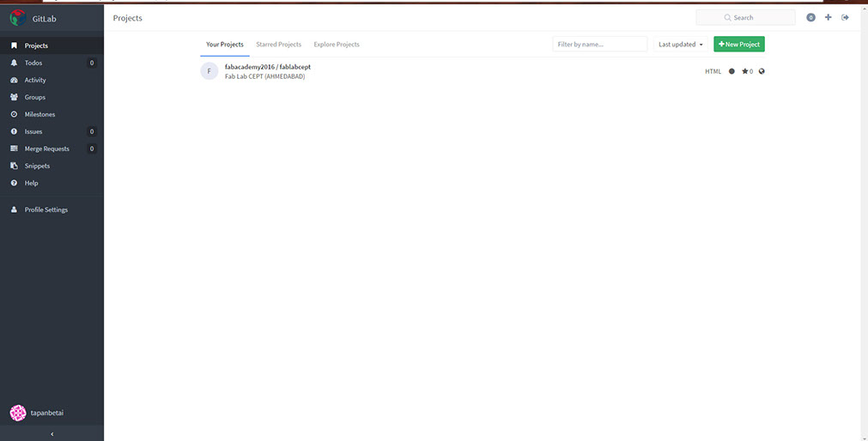Click the todos counter badge in header

tap(810, 18)
